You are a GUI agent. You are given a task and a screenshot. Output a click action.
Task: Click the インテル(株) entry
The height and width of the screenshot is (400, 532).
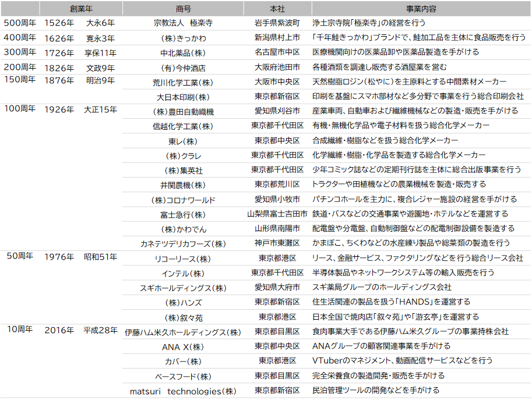[183, 274]
